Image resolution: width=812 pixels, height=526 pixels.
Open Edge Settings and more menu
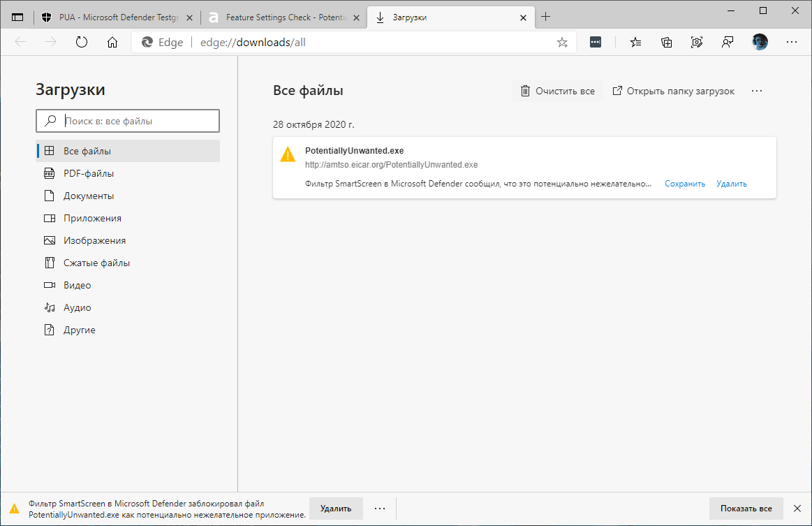791,42
